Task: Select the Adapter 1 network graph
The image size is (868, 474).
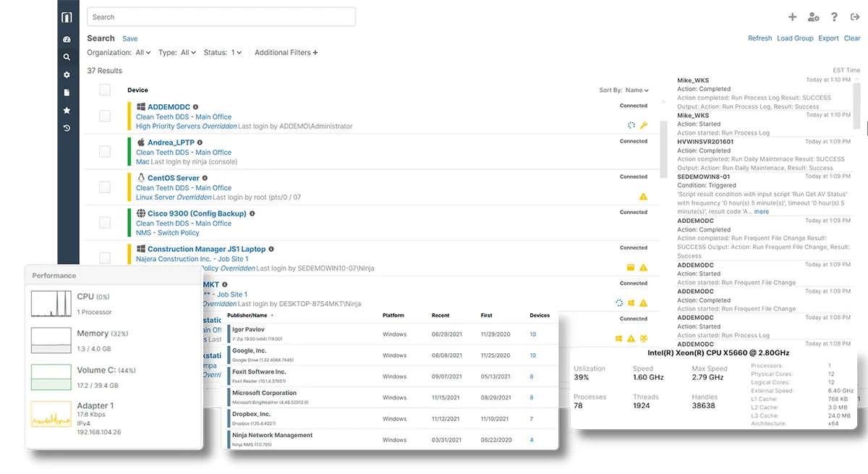Action: pyautogui.click(x=51, y=414)
